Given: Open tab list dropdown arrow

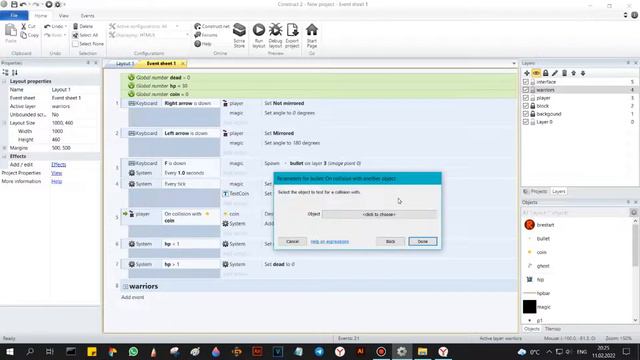Looking at the screenshot, I should [x=514, y=63].
